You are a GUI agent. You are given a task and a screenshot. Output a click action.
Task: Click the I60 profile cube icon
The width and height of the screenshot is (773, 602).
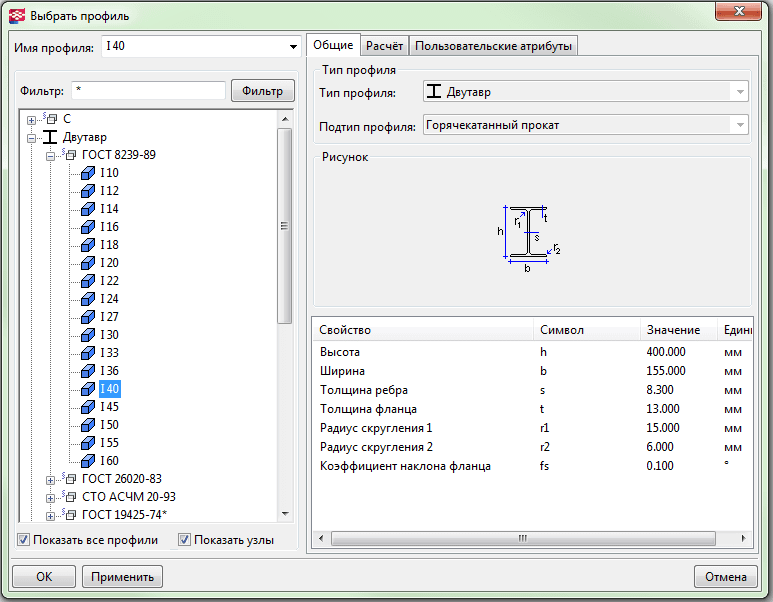click(87, 461)
